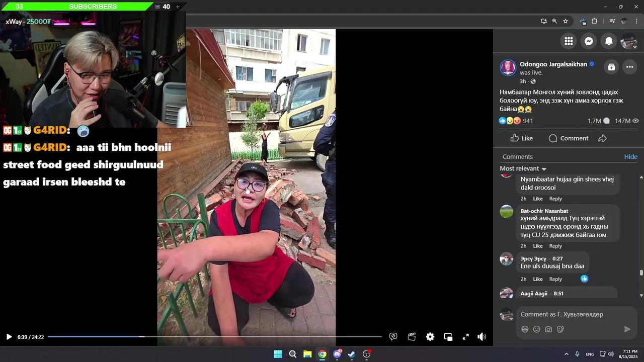Reply to Bat-ochir Nasanbat's comment

pos(555,246)
